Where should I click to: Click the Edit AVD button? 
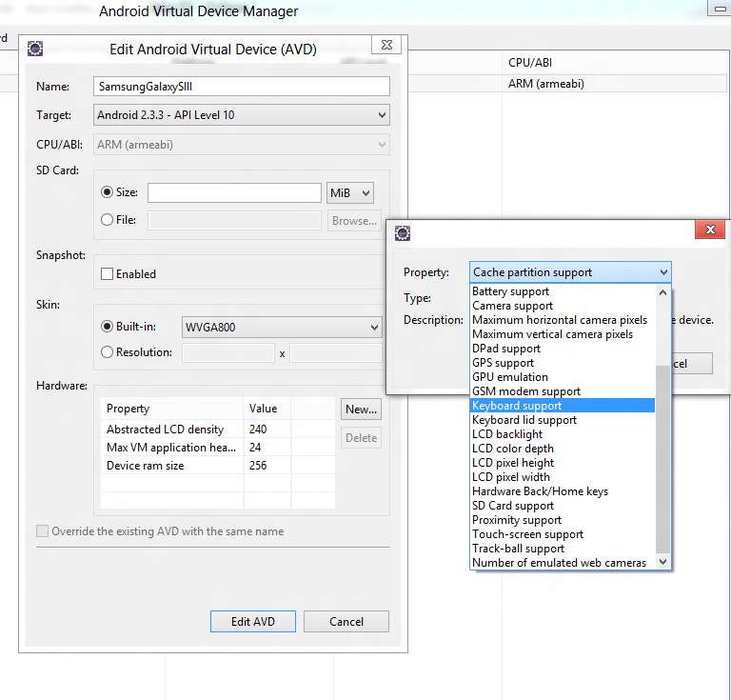click(252, 622)
